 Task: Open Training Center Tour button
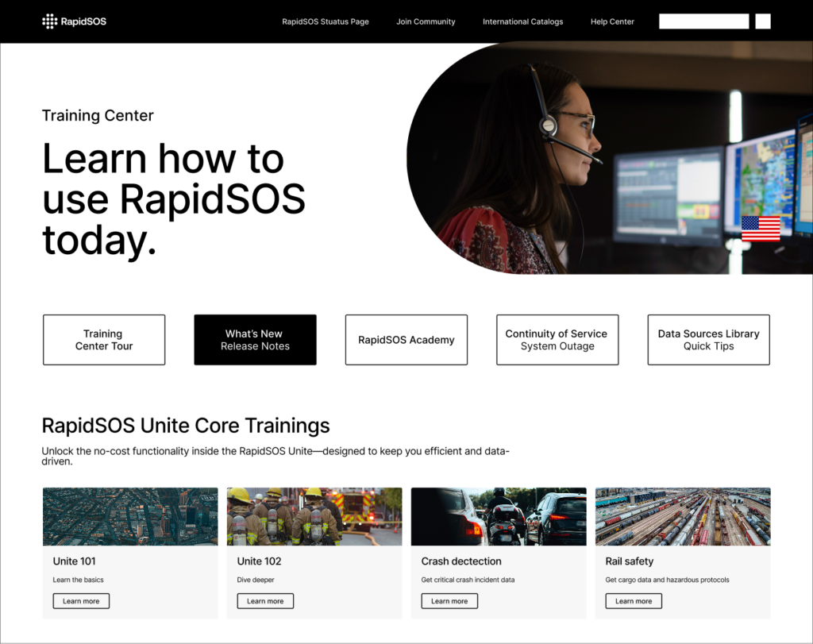[104, 340]
